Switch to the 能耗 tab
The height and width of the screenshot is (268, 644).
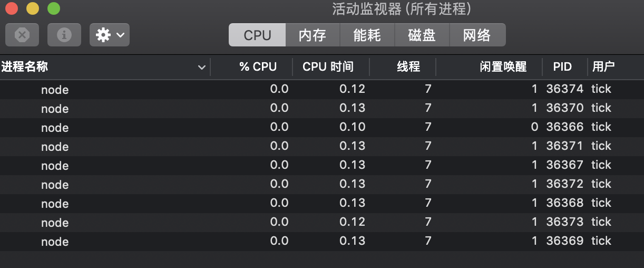coord(367,35)
